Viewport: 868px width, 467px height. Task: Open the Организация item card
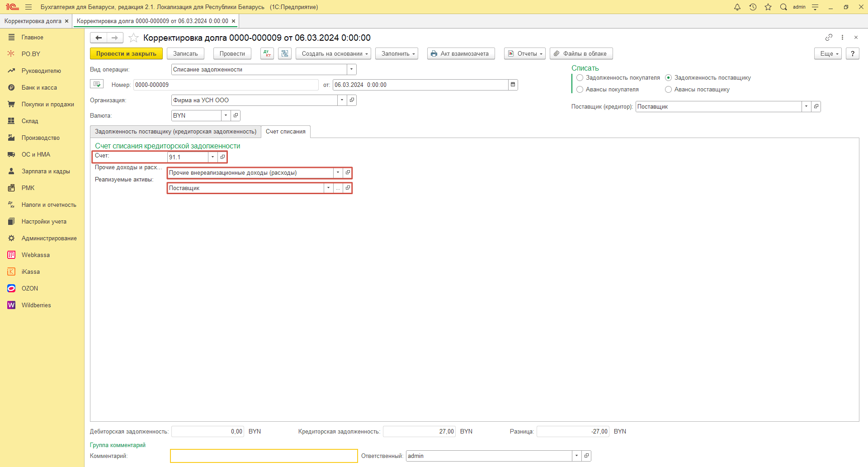pyautogui.click(x=352, y=100)
